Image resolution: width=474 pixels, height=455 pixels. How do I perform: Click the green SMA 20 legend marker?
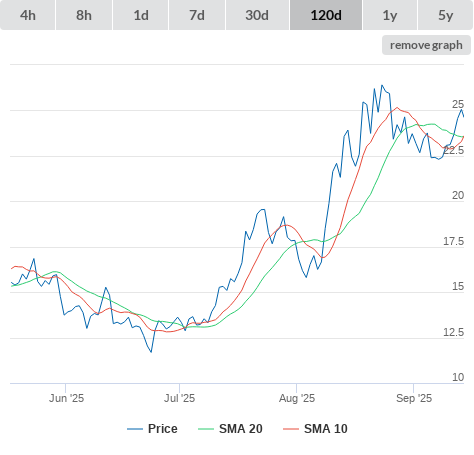[206, 429]
